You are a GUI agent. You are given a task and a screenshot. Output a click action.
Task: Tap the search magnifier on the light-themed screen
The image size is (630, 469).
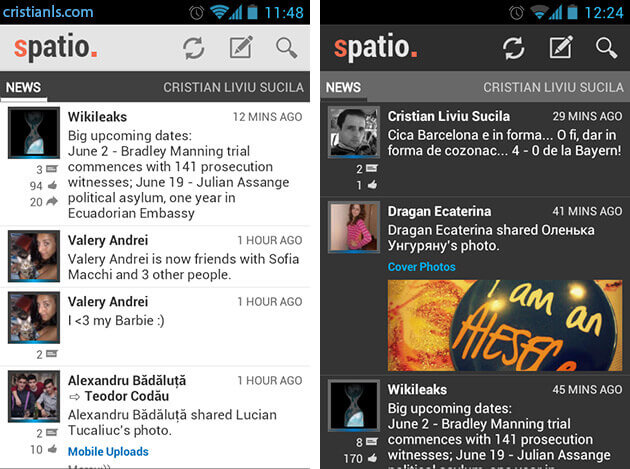[287, 48]
